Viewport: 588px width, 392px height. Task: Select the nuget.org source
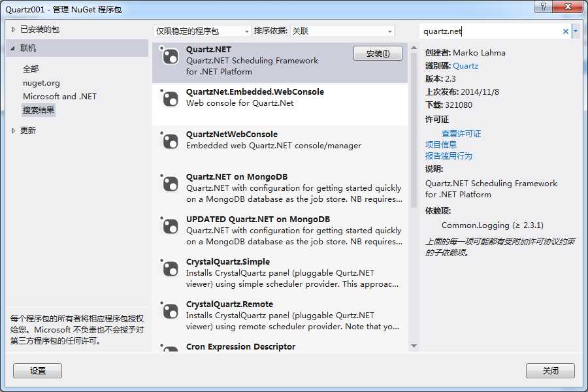point(41,82)
